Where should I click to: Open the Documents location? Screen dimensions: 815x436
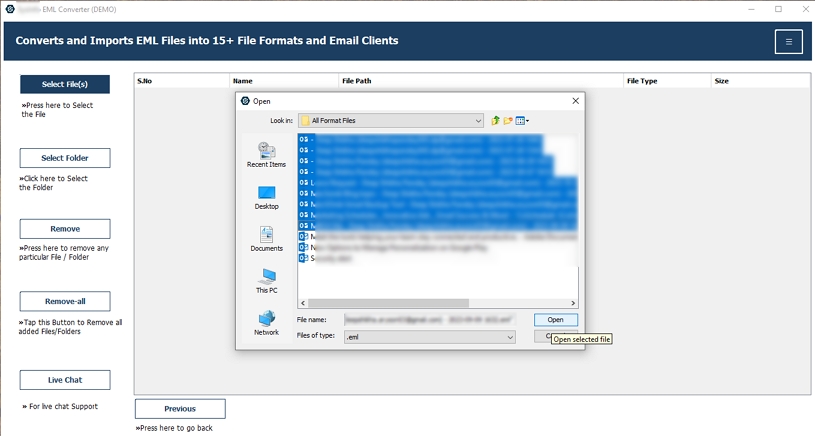[x=266, y=239]
